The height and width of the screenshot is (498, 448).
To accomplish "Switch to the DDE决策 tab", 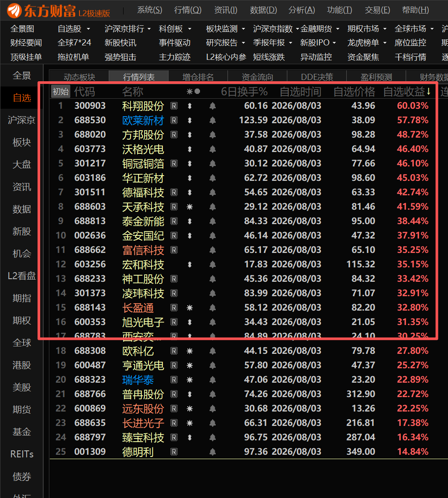I will pyautogui.click(x=317, y=77).
